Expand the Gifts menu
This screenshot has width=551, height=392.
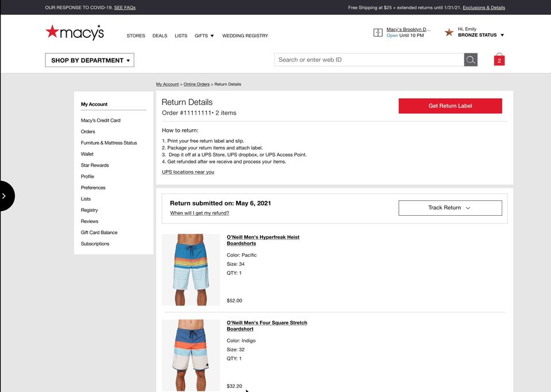(x=204, y=36)
